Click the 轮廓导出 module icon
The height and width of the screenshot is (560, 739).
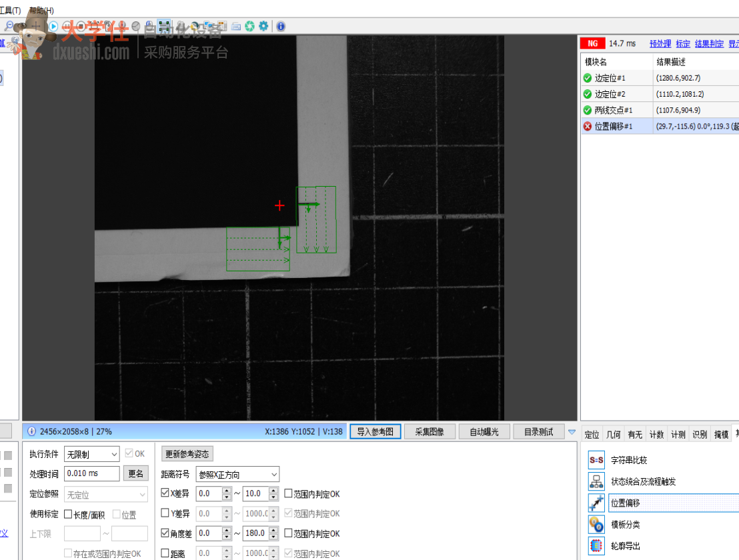click(596, 546)
